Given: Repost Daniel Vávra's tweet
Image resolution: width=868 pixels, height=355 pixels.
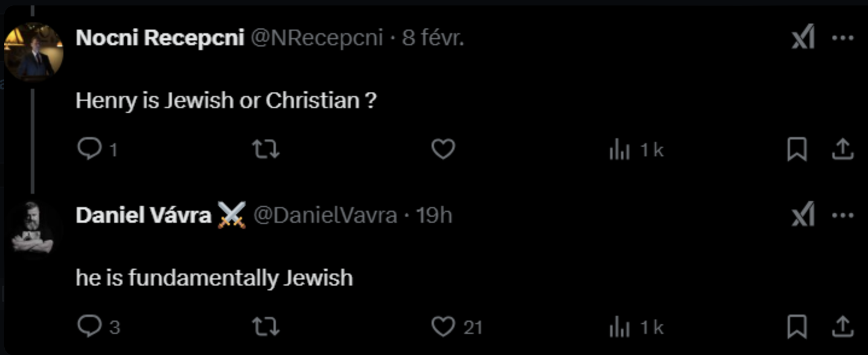Looking at the screenshot, I should pos(266,327).
